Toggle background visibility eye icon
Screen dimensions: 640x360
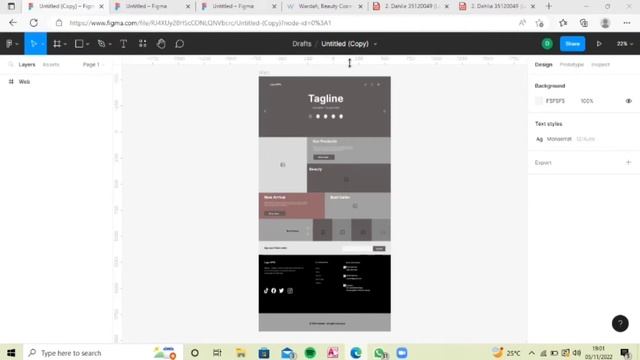[x=629, y=101]
